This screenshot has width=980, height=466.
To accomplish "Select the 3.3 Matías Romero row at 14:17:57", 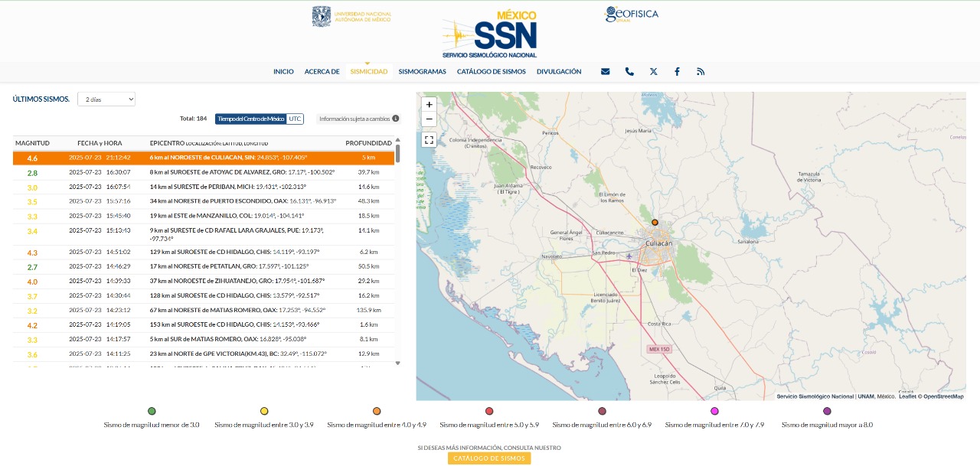I will [204, 340].
